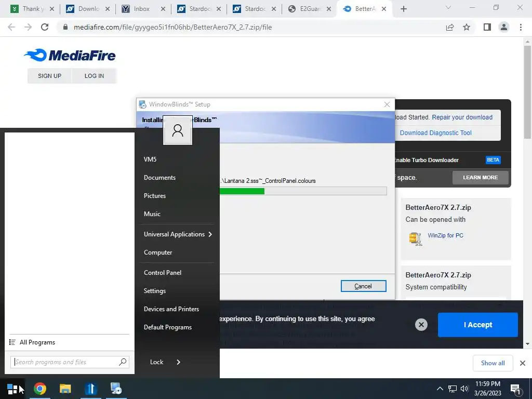The width and height of the screenshot is (532, 399).
Task: Expand Universal Applications submenu
Action: [178, 234]
